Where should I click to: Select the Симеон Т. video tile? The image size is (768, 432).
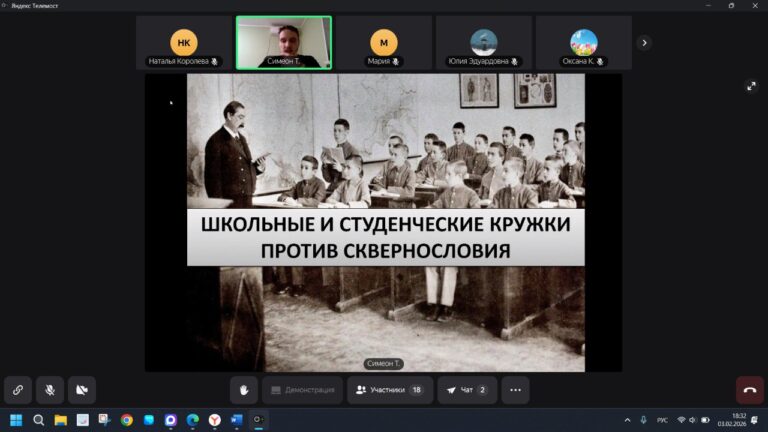[284, 43]
